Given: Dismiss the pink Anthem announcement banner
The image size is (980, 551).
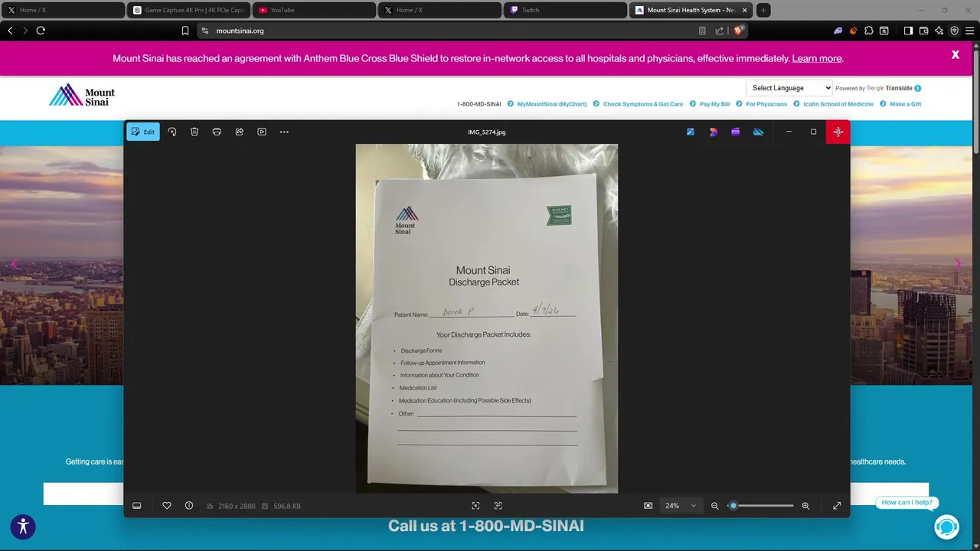Looking at the screenshot, I should point(955,54).
